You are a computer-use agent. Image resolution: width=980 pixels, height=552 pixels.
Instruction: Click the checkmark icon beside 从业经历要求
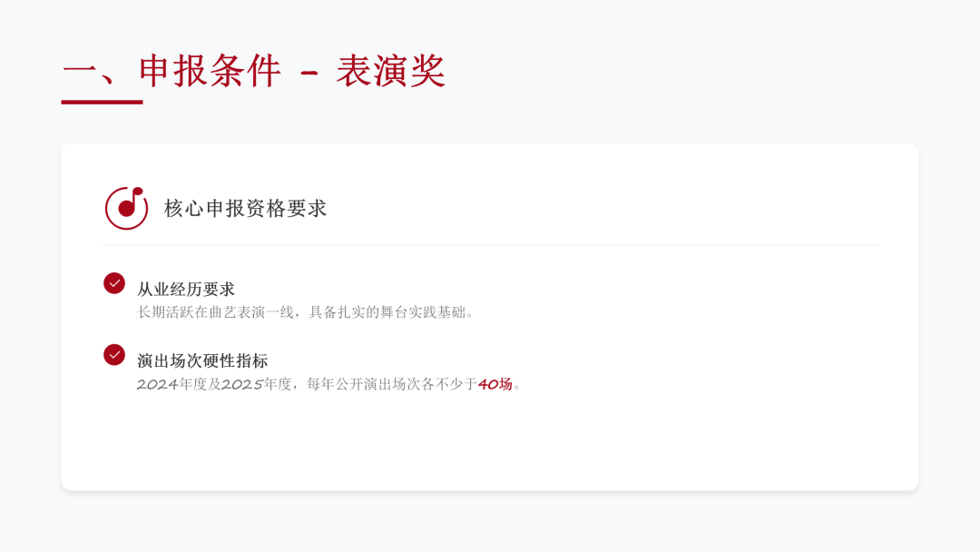tap(114, 283)
